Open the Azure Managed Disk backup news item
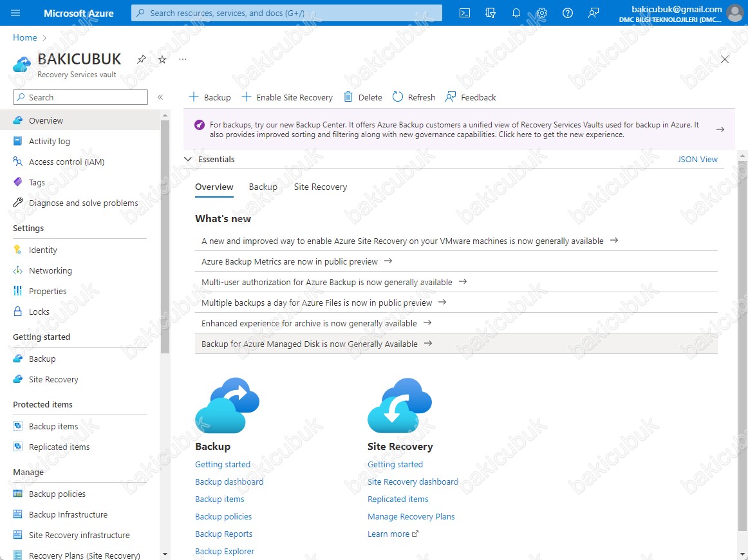This screenshot has height=560, width=748. tap(456, 344)
